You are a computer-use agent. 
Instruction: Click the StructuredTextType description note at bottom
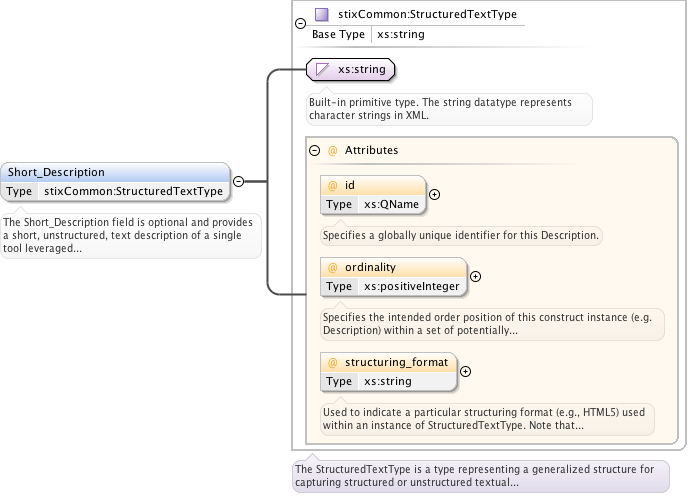(475, 475)
